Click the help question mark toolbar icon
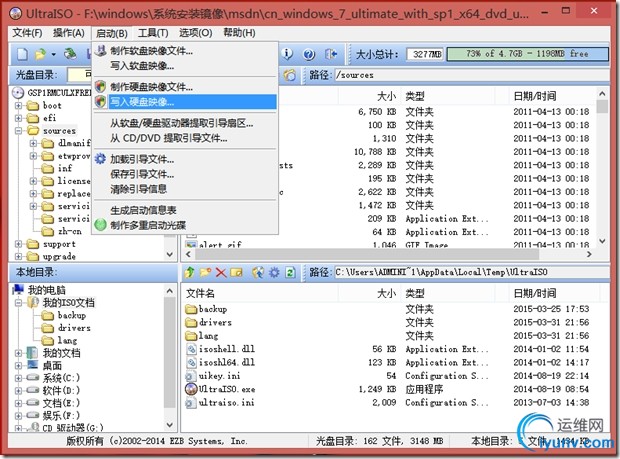Viewport: 620px width, 459px height. click(x=309, y=54)
